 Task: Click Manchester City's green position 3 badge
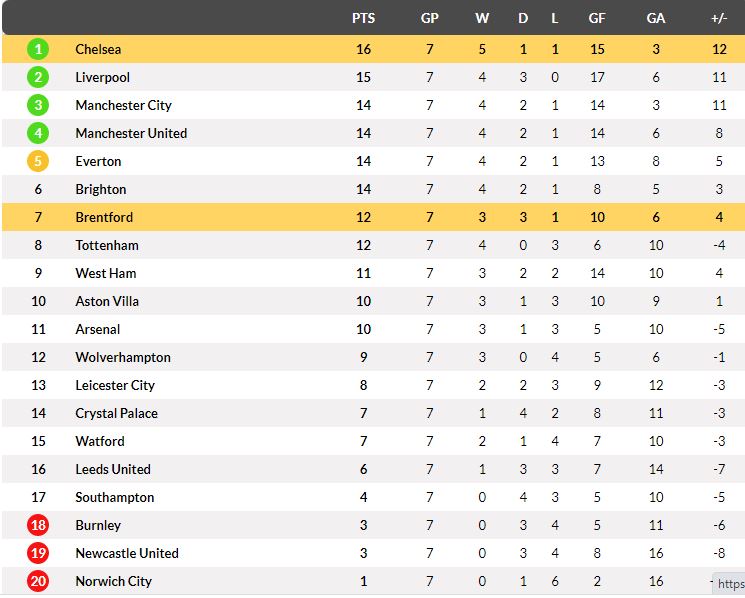click(38, 105)
